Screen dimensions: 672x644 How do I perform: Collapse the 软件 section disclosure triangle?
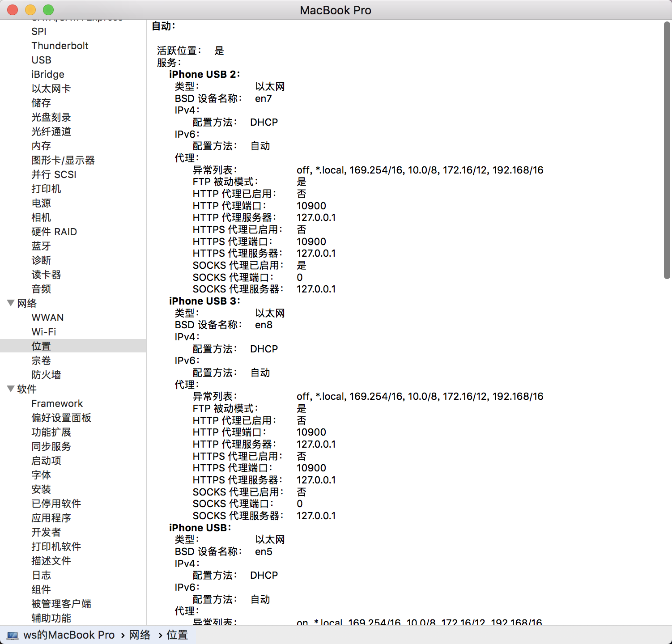(x=11, y=389)
